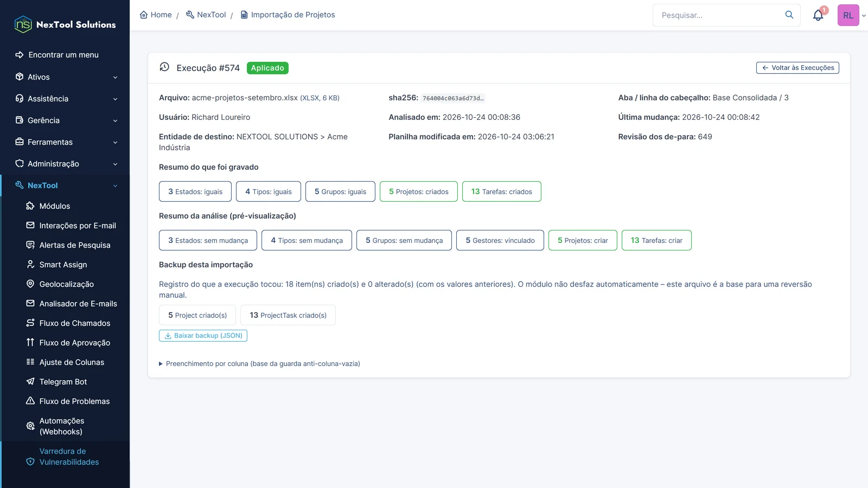This screenshot has width=868, height=488.
Task: Open the RL user avatar menu
Action: click(848, 15)
